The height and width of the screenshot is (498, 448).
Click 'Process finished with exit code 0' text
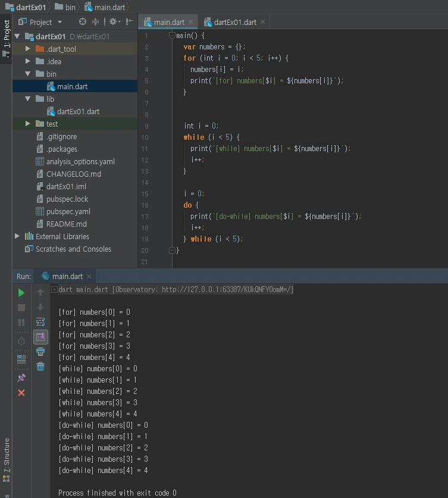tap(117, 493)
